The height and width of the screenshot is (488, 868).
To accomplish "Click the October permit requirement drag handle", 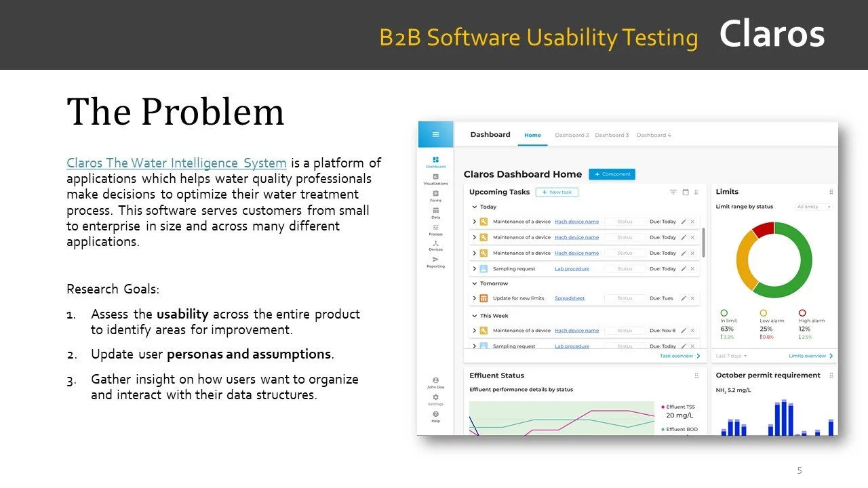I will pos(831,375).
